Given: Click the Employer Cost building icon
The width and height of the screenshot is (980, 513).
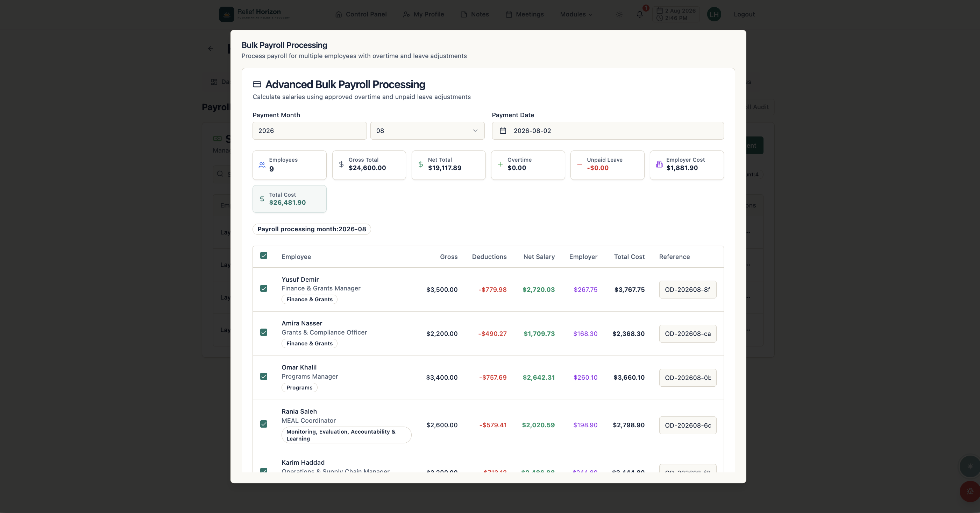Looking at the screenshot, I should 659,164.
